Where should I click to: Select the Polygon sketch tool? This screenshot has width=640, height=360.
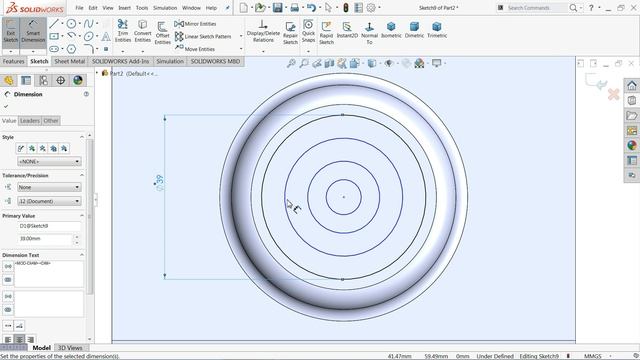(x=71, y=49)
